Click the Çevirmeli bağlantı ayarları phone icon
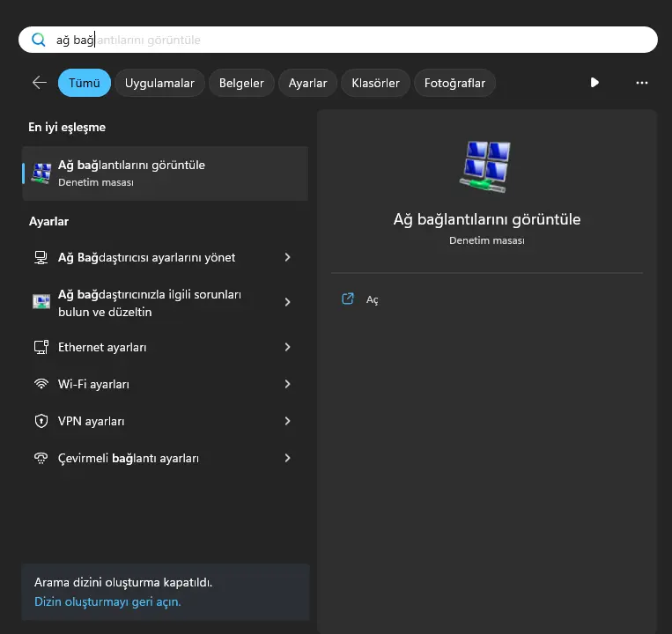 (41, 458)
